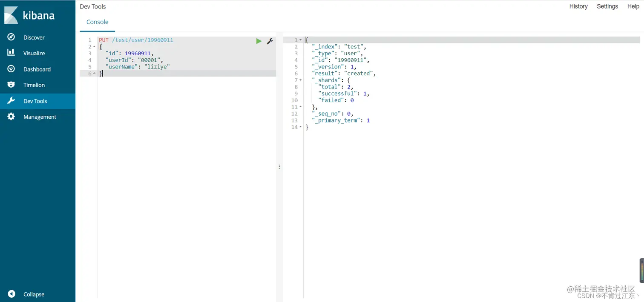Toggle fold arrow at request line 6

coord(94,74)
